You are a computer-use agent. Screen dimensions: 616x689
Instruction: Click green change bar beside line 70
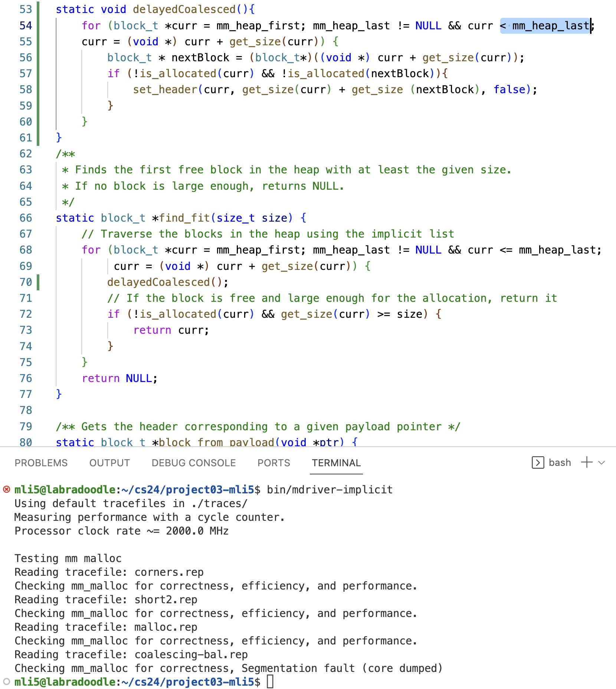[38, 282]
